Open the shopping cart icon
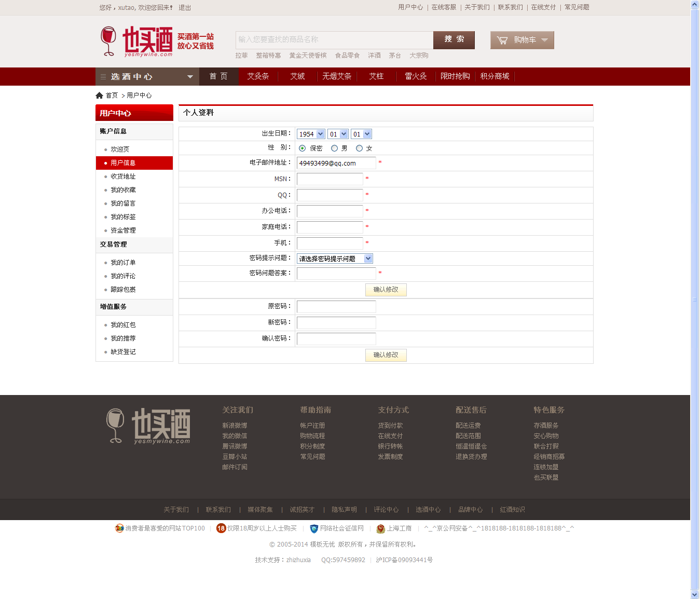Screen dimensions: 700x599 [502, 40]
